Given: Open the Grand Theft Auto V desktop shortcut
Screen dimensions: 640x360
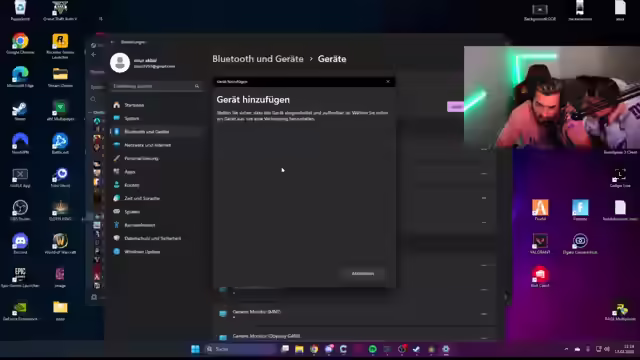Looking at the screenshot, I should [60, 11].
